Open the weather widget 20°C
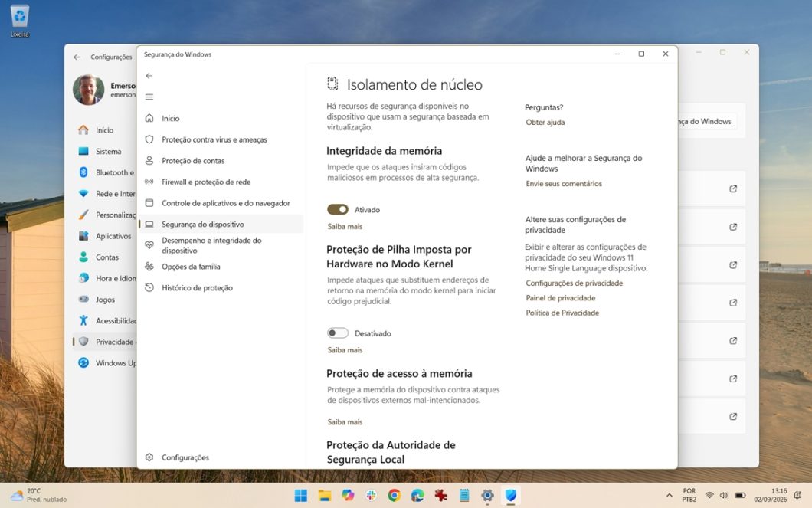This screenshot has width=812, height=508. (39, 496)
